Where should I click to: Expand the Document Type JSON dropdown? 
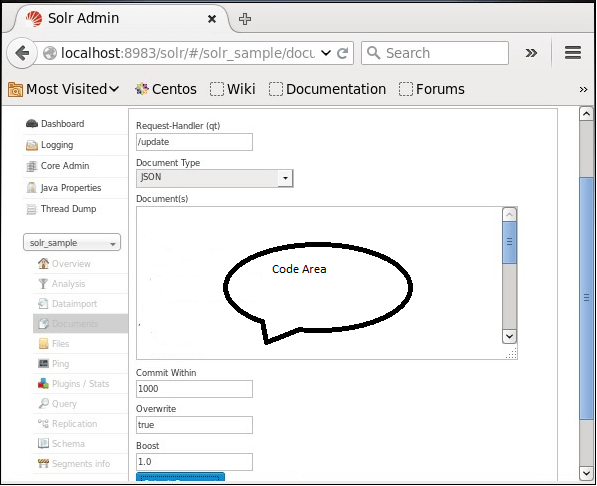(x=285, y=178)
